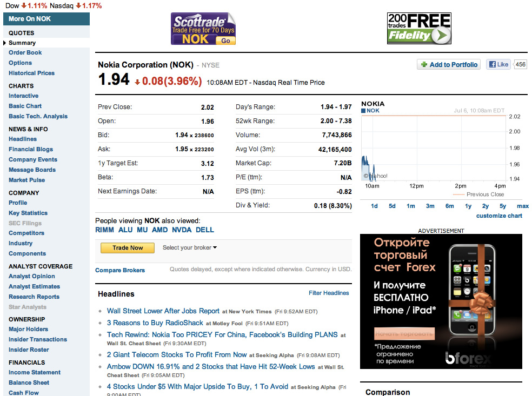Add NOK to Portfolio

(449, 64)
